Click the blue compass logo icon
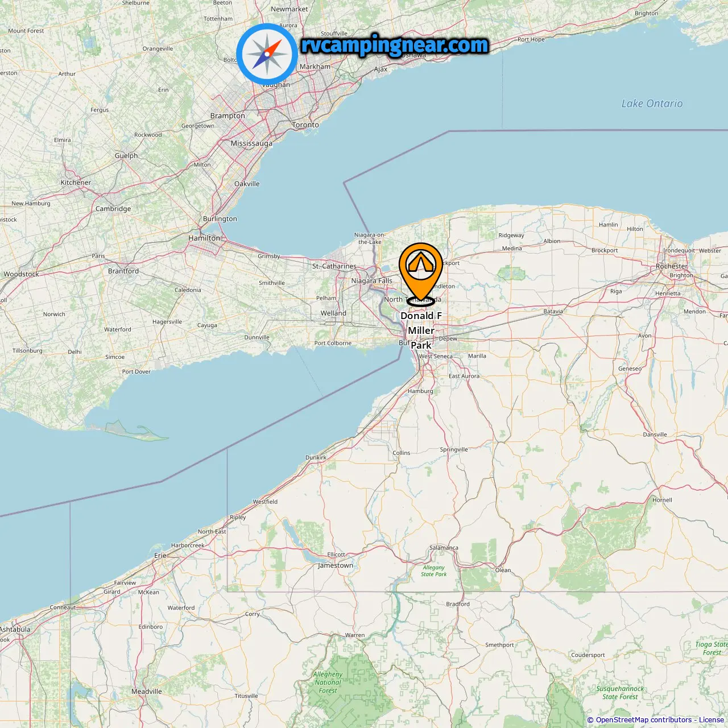Viewport: 728px width, 728px height. (x=267, y=54)
